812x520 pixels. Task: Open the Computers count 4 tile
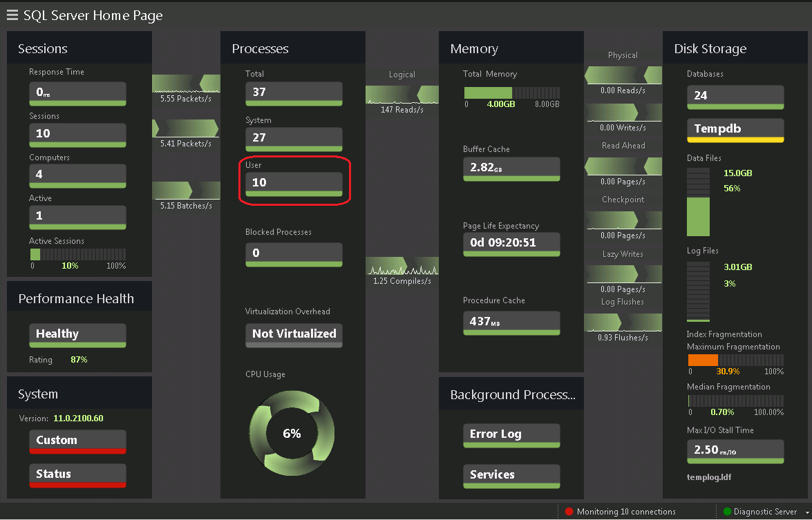pos(77,176)
